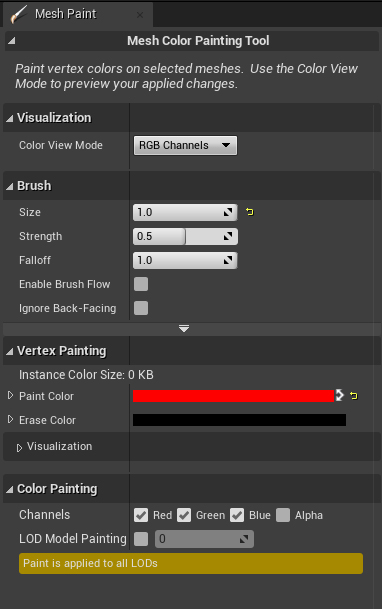
Task: Click the black Erase Color swatch
Action: pyautogui.click(x=239, y=420)
